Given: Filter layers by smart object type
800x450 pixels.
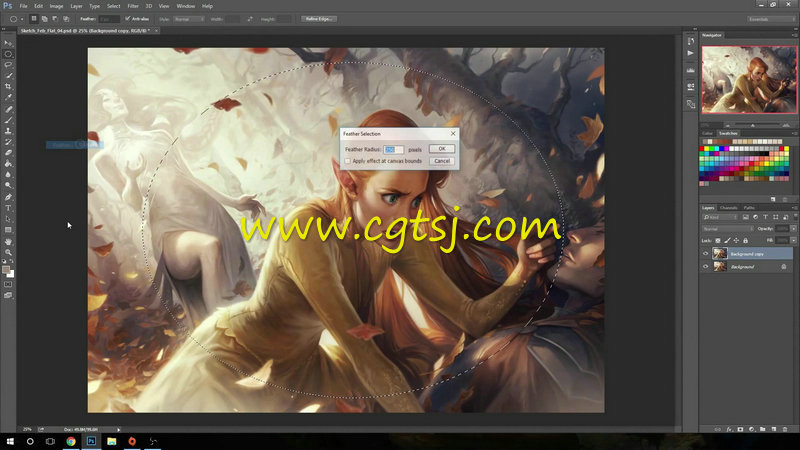Looking at the screenshot, I should pos(786,217).
